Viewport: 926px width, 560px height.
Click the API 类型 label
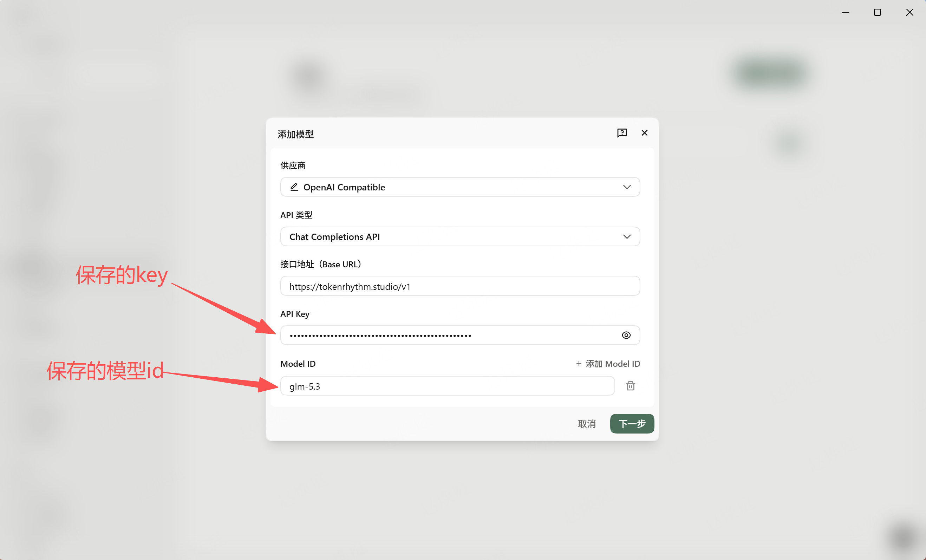pos(296,215)
